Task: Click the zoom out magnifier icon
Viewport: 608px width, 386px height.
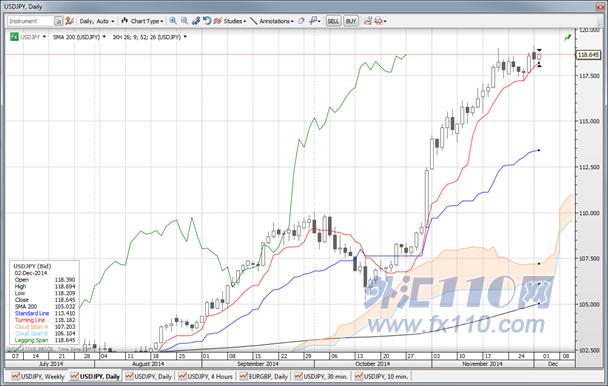Action: (184, 21)
